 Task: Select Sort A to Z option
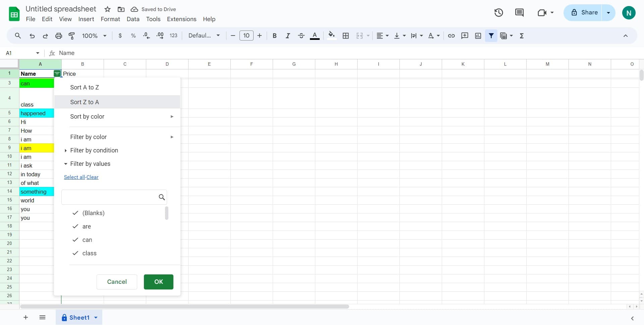click(85, 87)
